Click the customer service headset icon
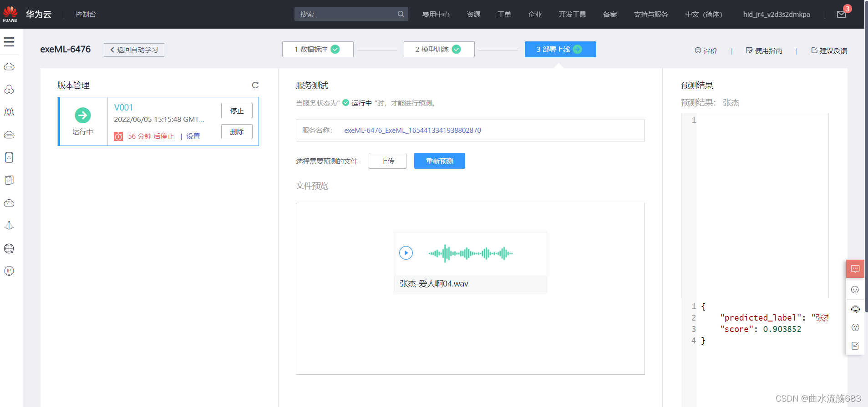 pyautogui.click(x=855, y=309)
